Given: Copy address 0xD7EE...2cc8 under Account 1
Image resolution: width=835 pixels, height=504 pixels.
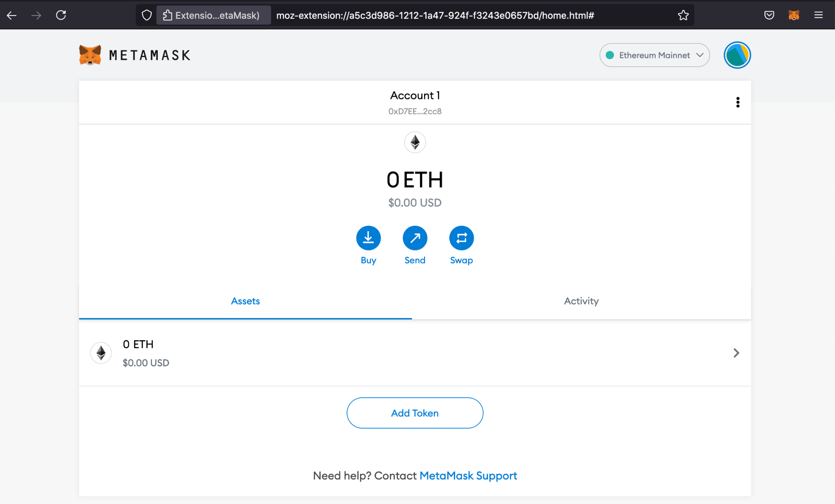Looking at the screenshot, I should coord(415,111).
